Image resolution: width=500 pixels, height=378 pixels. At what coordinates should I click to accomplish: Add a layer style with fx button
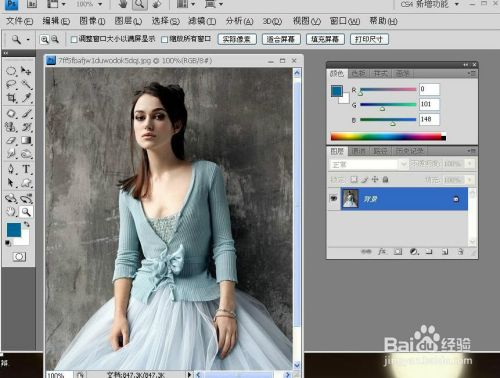[x=382, y=252]
